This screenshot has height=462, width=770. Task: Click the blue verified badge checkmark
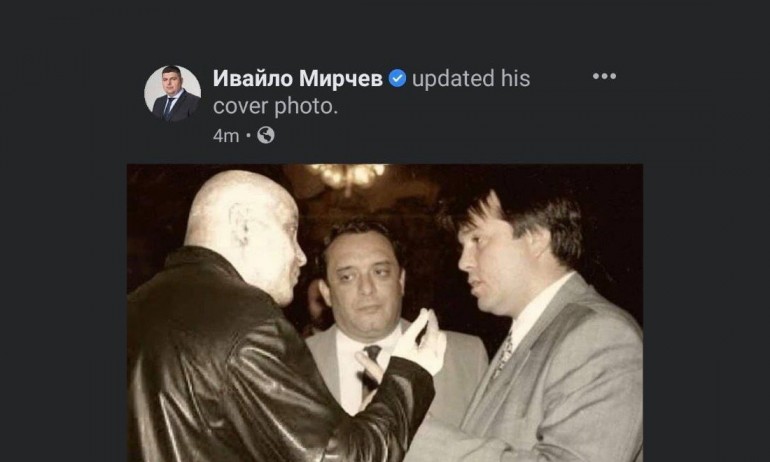click(397, 79)
